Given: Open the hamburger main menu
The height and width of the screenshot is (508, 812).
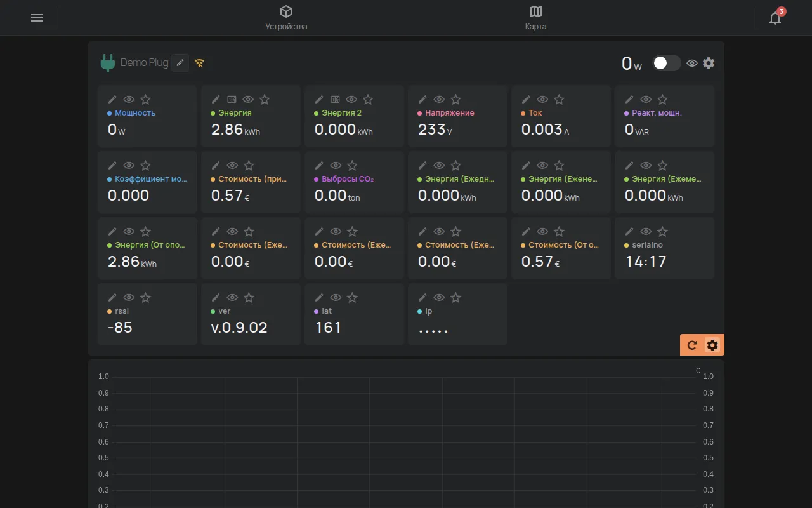Looking at the screenshot, I should point(37,18).
